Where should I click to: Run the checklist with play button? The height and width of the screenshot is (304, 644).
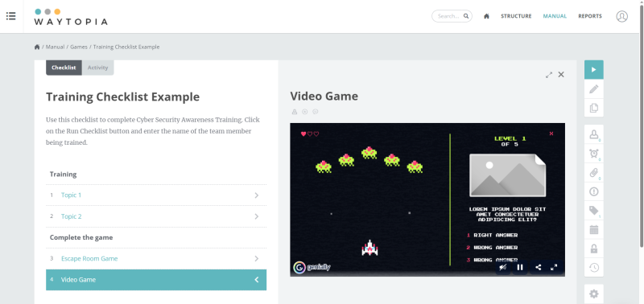click(594, 70)
